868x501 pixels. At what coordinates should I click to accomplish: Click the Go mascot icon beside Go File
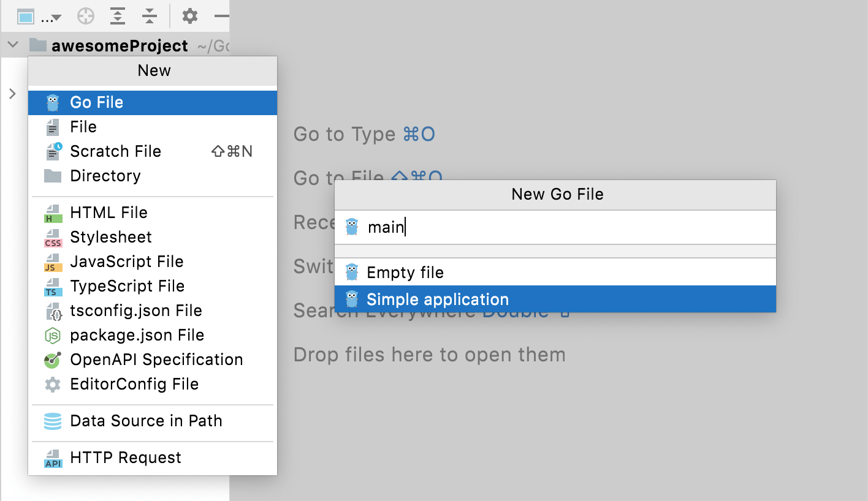coord(53,102)
